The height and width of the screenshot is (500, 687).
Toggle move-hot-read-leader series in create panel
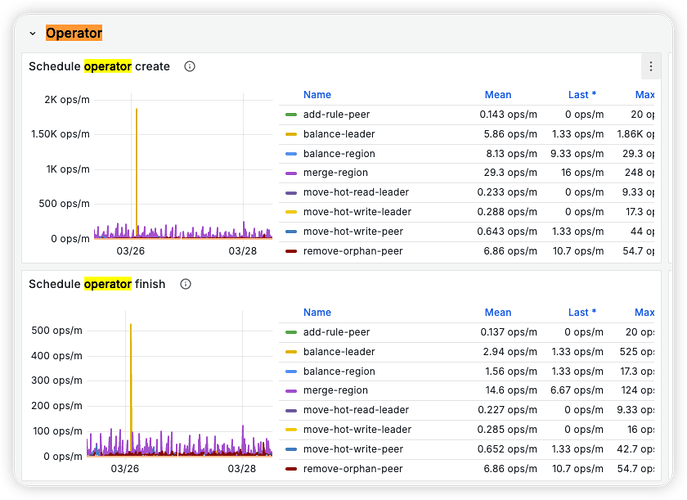356,192
